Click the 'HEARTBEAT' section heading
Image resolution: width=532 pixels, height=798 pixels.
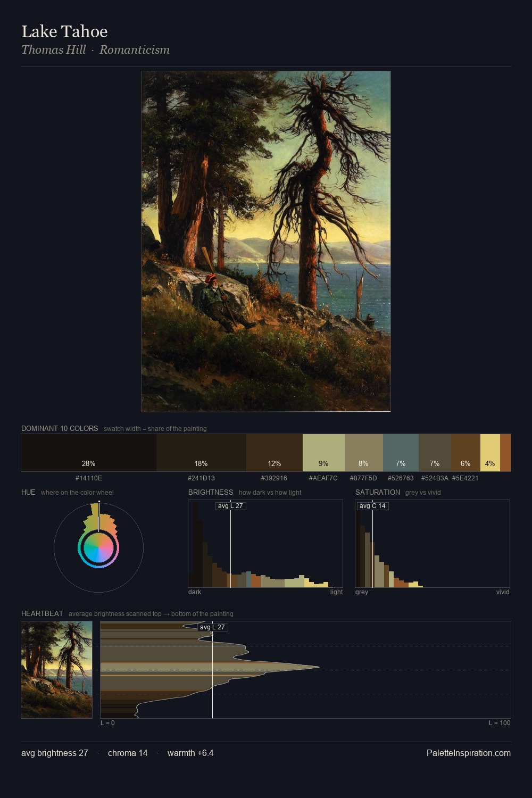(x=42, y=613)
